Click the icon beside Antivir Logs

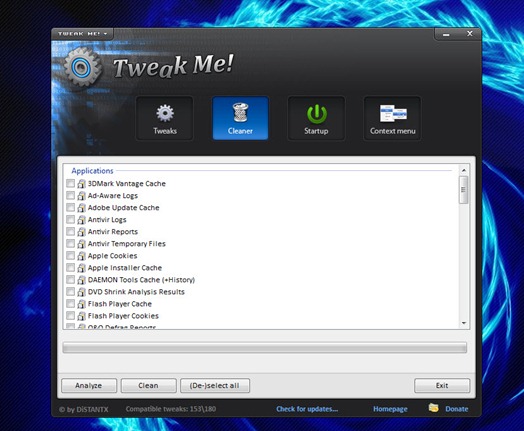click(x=81, y=220)
